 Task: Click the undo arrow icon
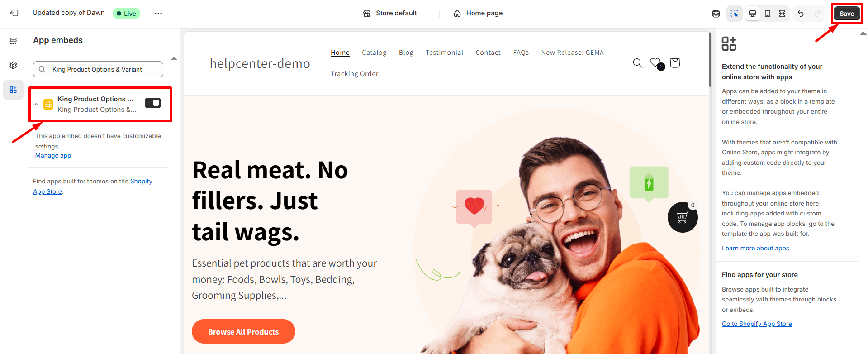[801, 14]
